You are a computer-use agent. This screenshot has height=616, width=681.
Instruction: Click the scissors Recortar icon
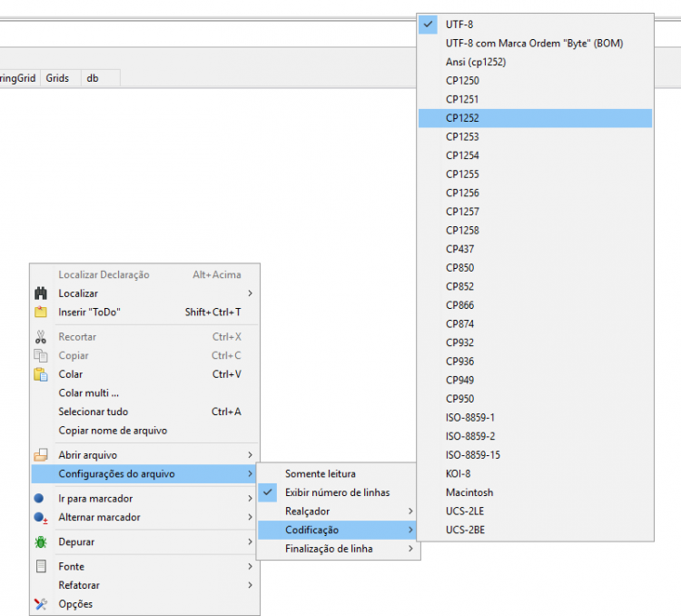pos(41,337)
